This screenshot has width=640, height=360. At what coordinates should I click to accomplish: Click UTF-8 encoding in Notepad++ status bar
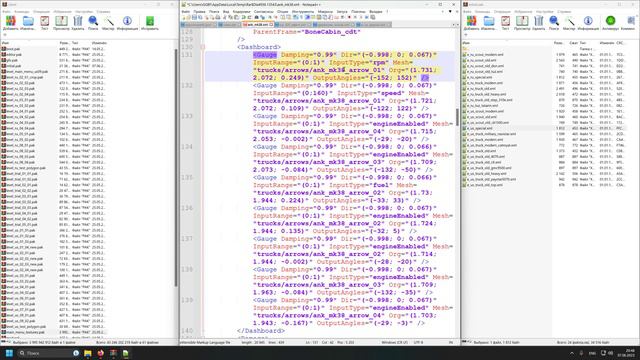pyautogui.click(x=419, y=342)
